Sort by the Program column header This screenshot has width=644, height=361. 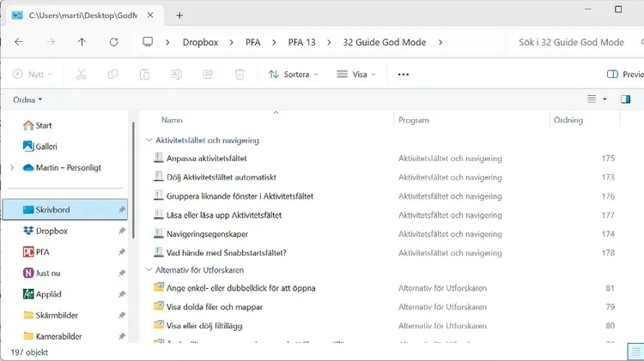click(414, 120)
